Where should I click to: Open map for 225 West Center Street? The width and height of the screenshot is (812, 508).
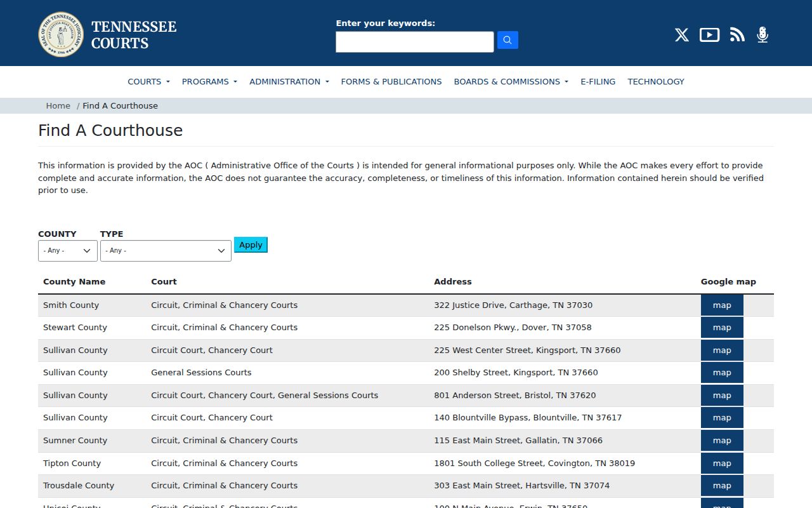[x=722, y=350]
